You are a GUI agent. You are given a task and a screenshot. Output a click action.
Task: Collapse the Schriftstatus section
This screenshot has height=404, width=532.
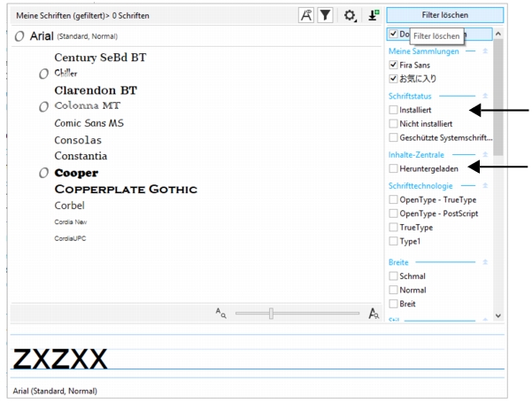tap(484, 95)
